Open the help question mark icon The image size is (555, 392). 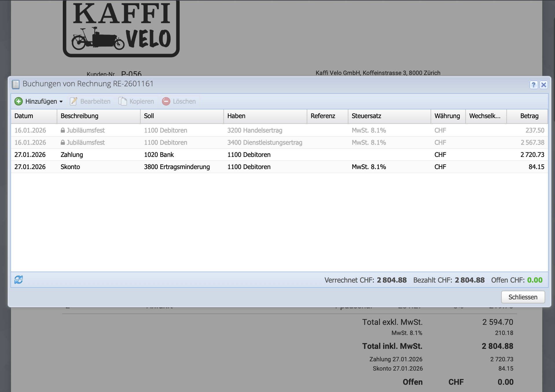tap(533, 85)
